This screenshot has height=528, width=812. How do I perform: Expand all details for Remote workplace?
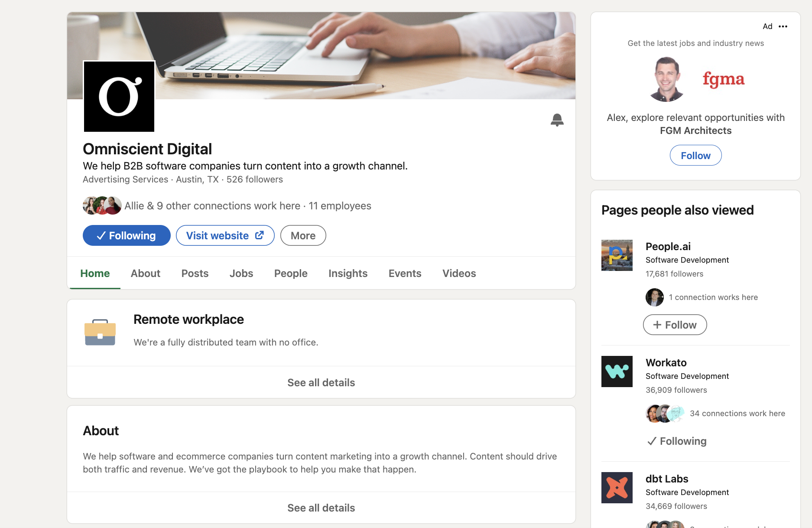(321, 382)
